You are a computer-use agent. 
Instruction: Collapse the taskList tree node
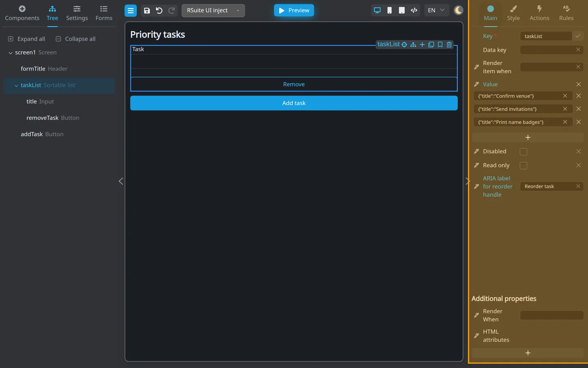pyautogui.click(x=16, y=85)
